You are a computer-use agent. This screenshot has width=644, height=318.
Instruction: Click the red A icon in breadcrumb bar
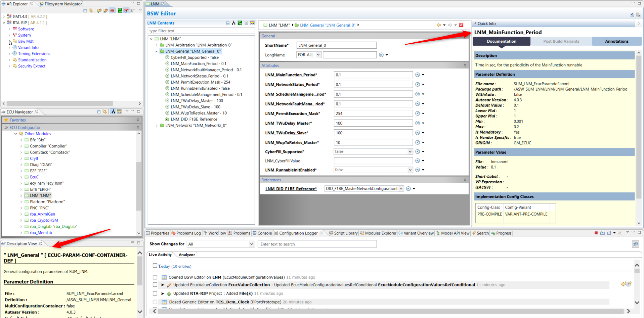(461, 25)
